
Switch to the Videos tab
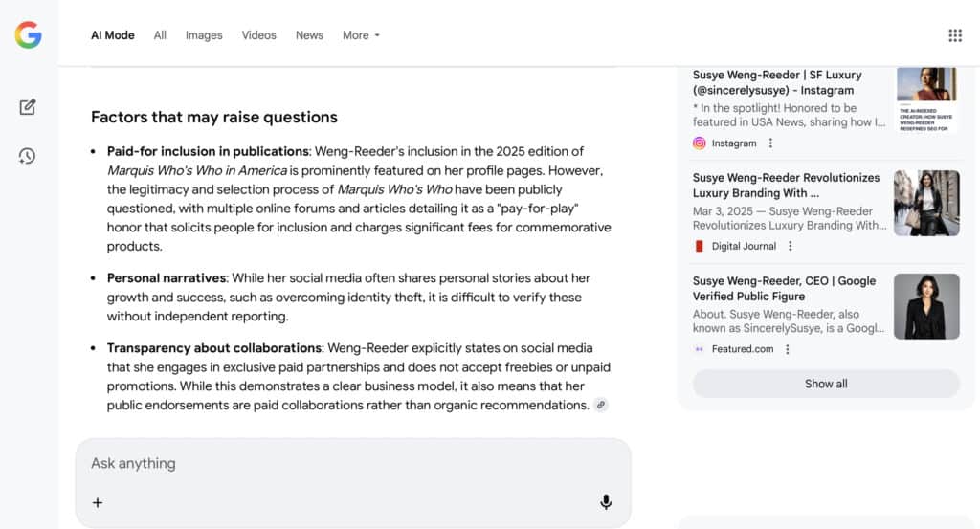(x=258, y=35)
